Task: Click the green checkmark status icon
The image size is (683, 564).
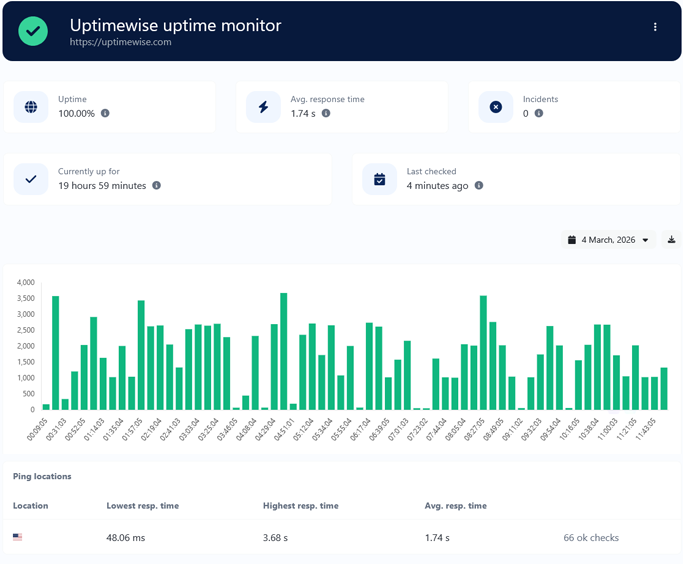Action: tap(33, 31)
